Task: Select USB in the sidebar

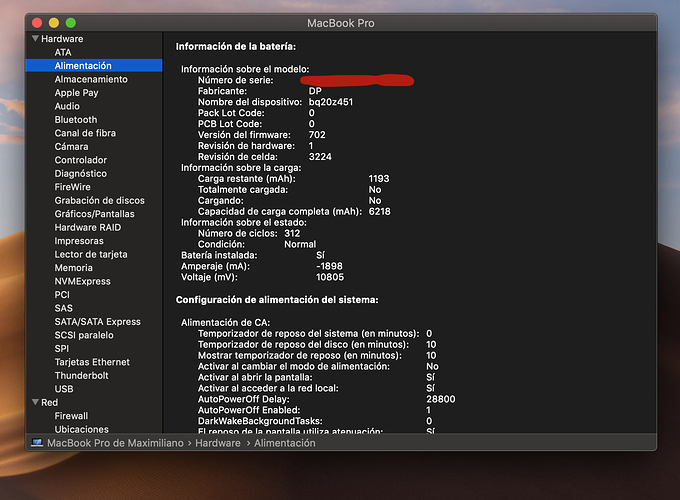Action: point(64,388)
